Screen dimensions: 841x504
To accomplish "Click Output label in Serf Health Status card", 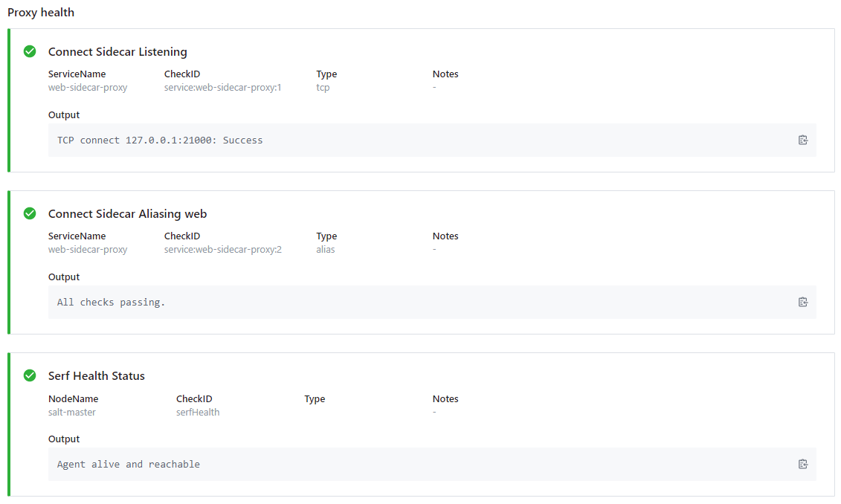I will tap(64, 439).
